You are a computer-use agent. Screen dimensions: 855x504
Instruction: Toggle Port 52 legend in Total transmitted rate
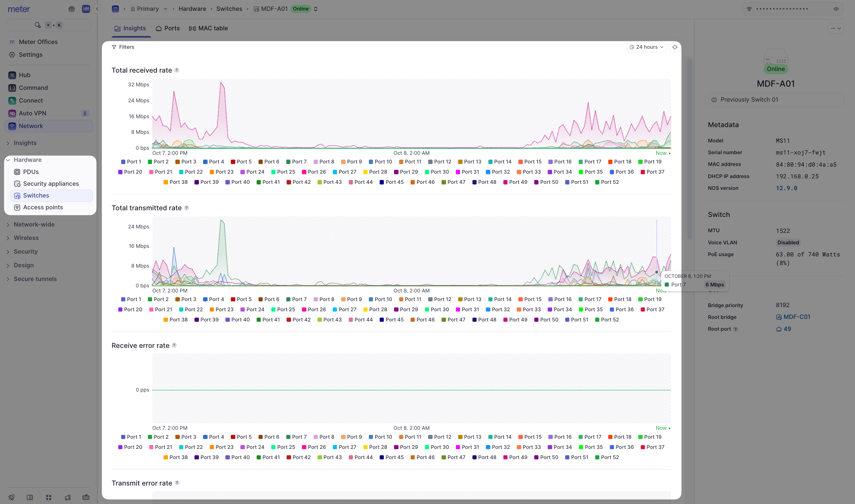coord(607,320)
